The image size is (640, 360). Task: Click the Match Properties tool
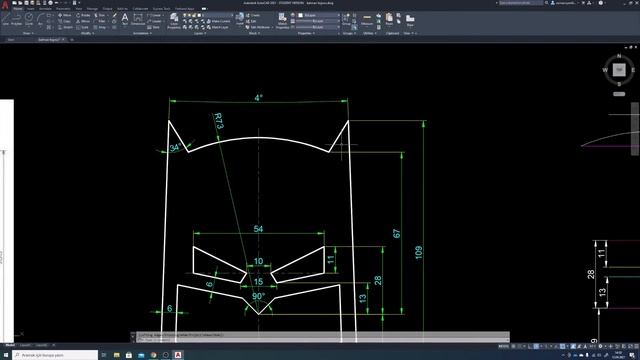coord(282,21)
